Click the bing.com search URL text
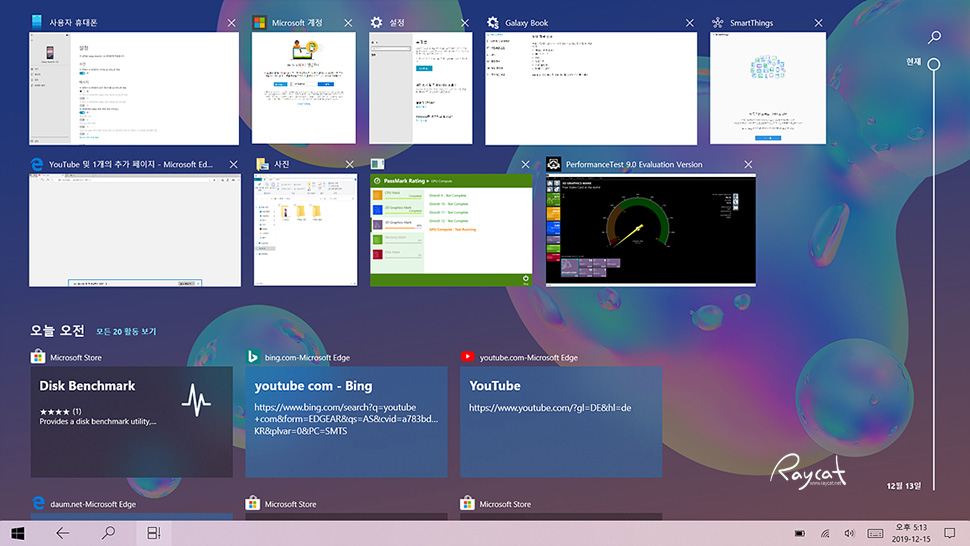Image resolution: width=970 pixels, height=546 pixels. (346, 419)
